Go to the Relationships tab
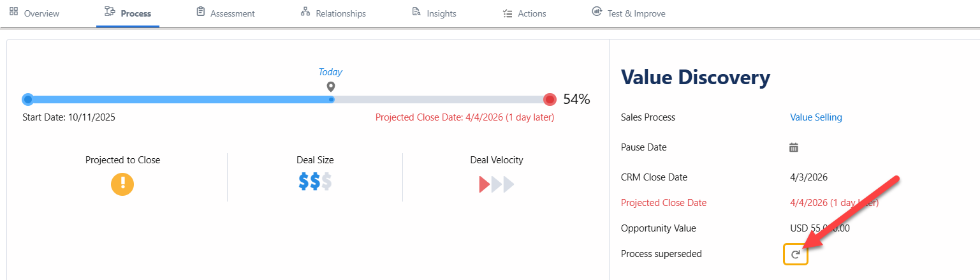This screenshot has width=980, height=280. (333, 13)
